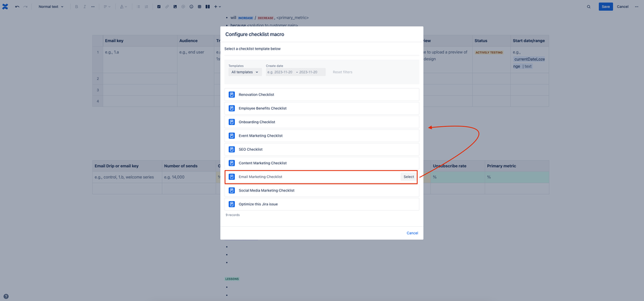Choose the Employee Benefits Checklist template

point(321,108)
